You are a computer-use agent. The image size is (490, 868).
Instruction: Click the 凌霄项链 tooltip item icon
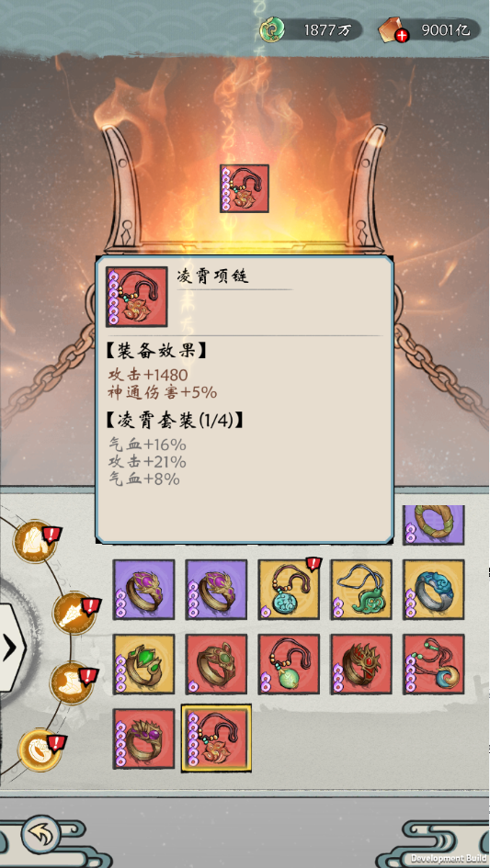(136, 297)
